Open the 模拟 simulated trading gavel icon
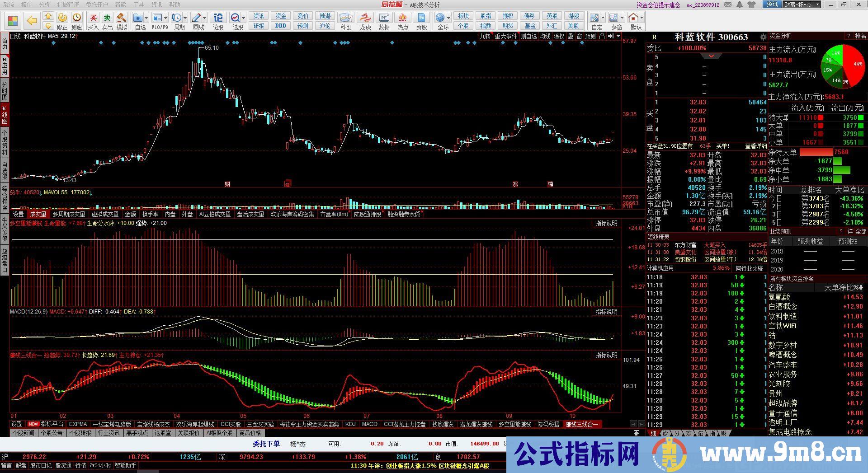The height and width of the screenshot is (473, 868). pyautogui.click(x=122, y=18)
